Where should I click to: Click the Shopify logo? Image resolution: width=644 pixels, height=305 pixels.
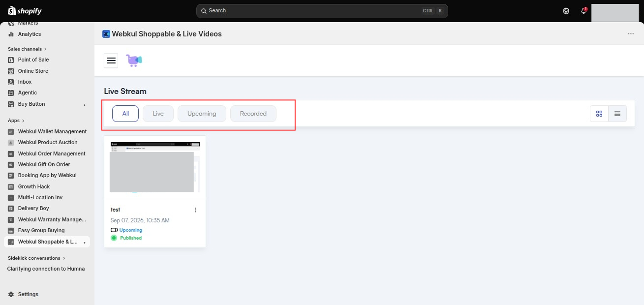tap(25, 10)
